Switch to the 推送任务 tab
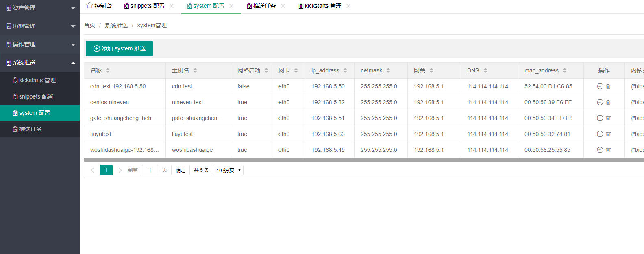 [x=261, y=6]
